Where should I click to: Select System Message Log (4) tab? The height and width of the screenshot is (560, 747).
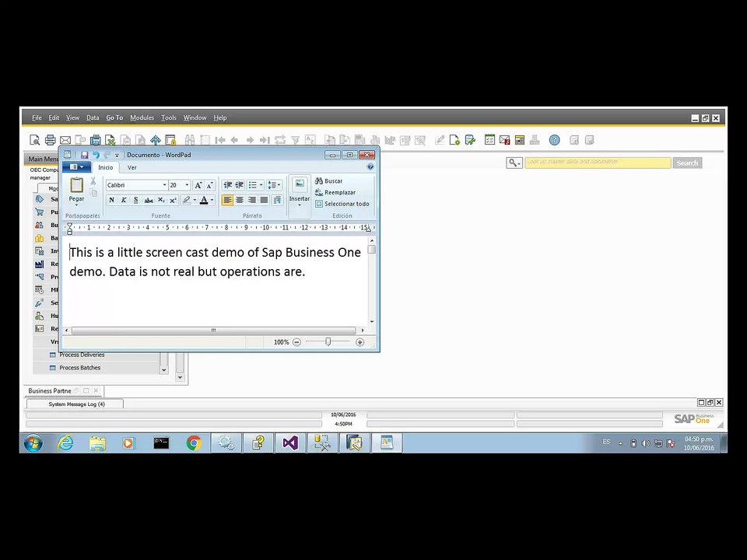[x=75, y=404]
